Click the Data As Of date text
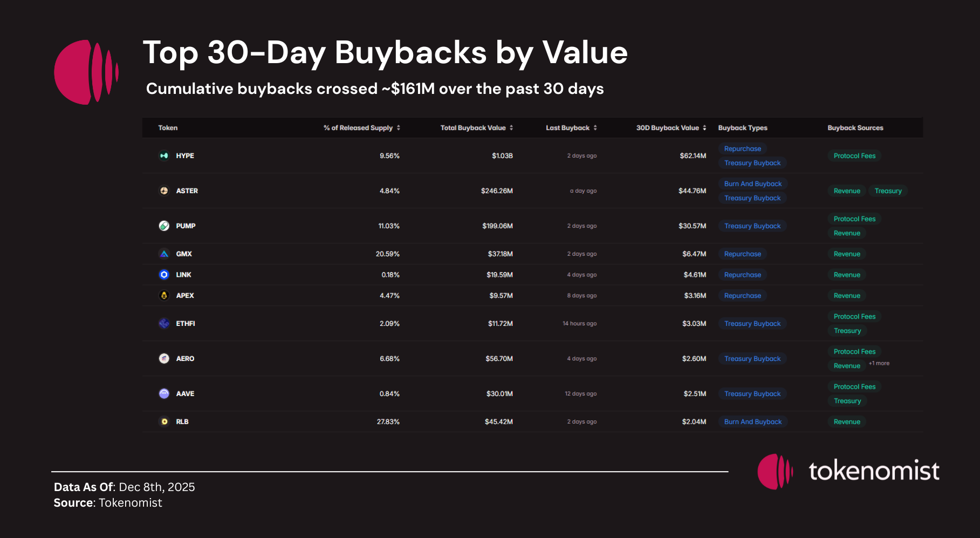This screenshot has height=538, width=980. tap(124, 487)
